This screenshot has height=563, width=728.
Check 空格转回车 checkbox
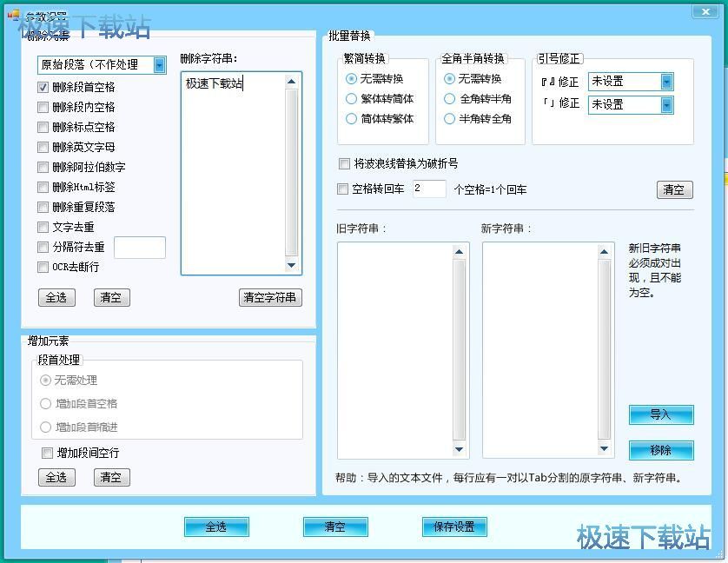tap(342, 189)
